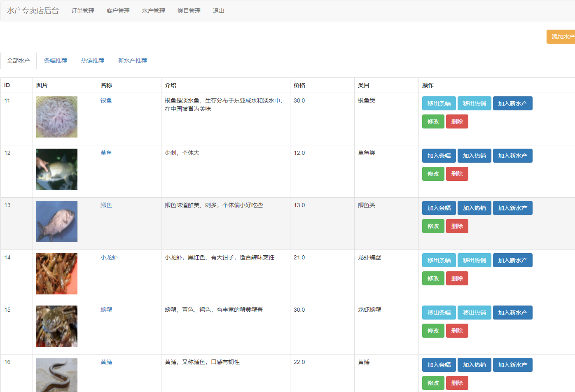Click the 小龙虾 product image

(x=56, y=273)
